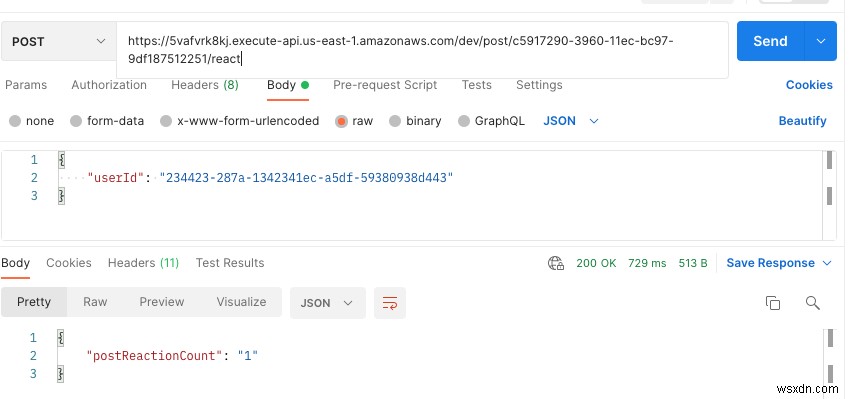This screenshot has height=399, width=850.
Task: Select the none body type
Action: (31, 121)
